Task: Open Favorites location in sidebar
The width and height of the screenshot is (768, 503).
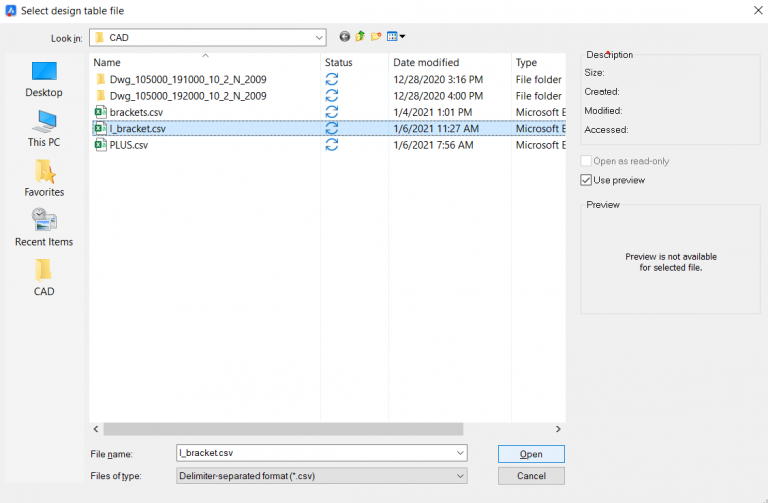Action: point(44,178)
